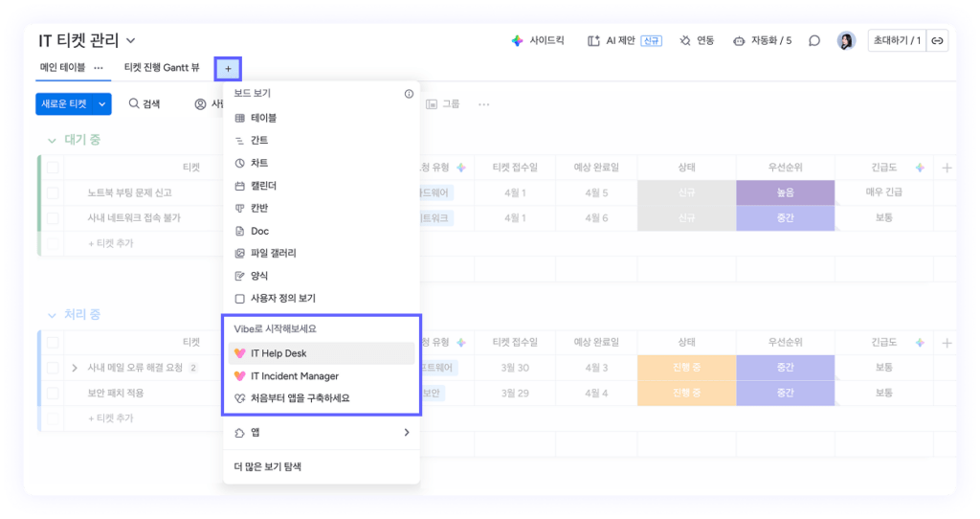Check the 보안 패치 적용 row checkbox
The image size is (980, 519).
[54, 394]
